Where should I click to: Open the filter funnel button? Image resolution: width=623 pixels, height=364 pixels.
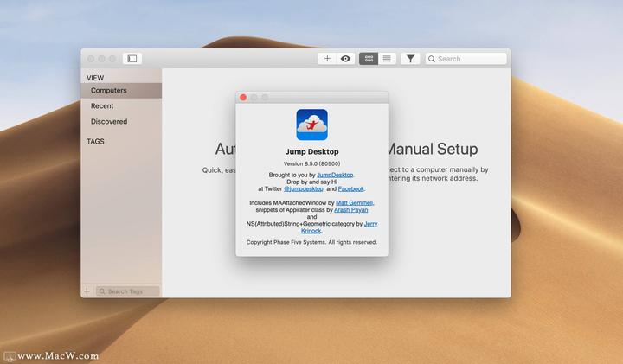click(410, 59)
